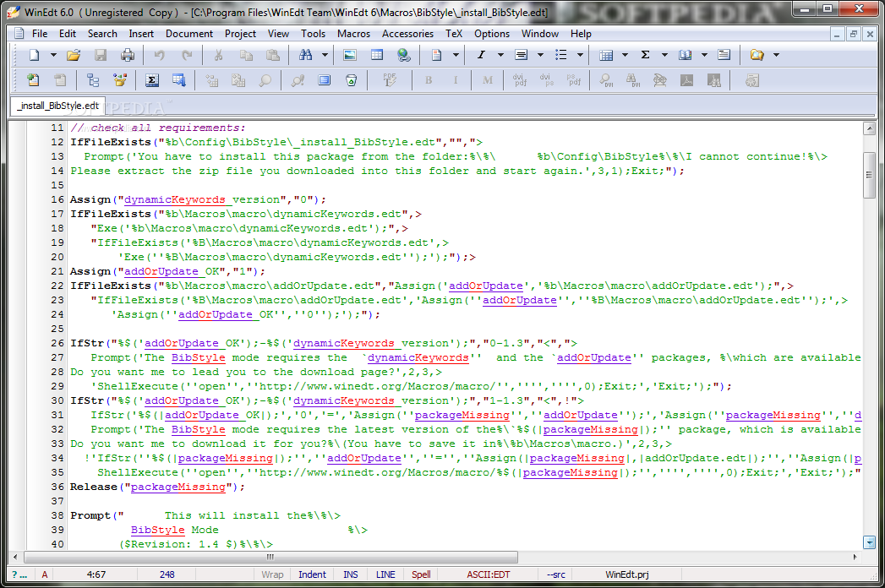Click the Save floppy disk icon
This screenshot has width=885, height=588.
tap(101, 55)
